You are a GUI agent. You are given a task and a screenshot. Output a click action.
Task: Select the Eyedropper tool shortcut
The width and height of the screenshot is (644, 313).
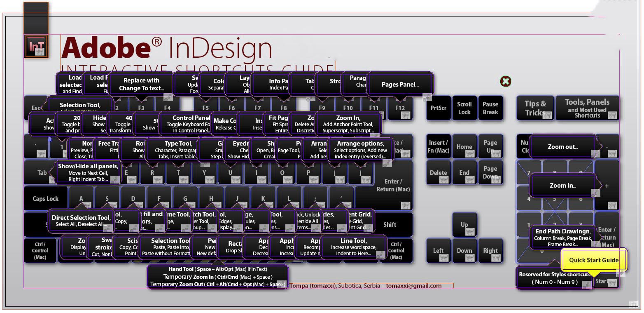coord(238,150)
